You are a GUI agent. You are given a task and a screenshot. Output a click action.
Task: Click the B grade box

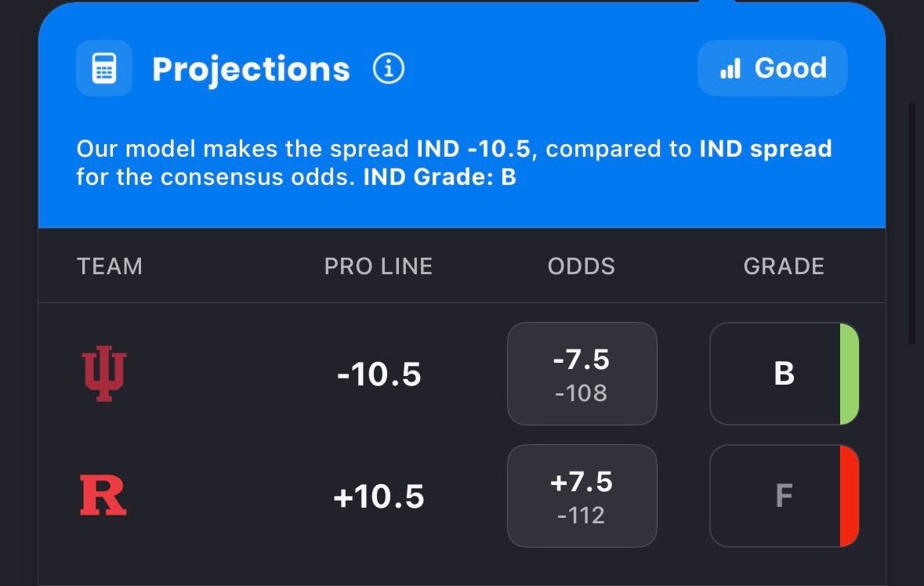784,374
